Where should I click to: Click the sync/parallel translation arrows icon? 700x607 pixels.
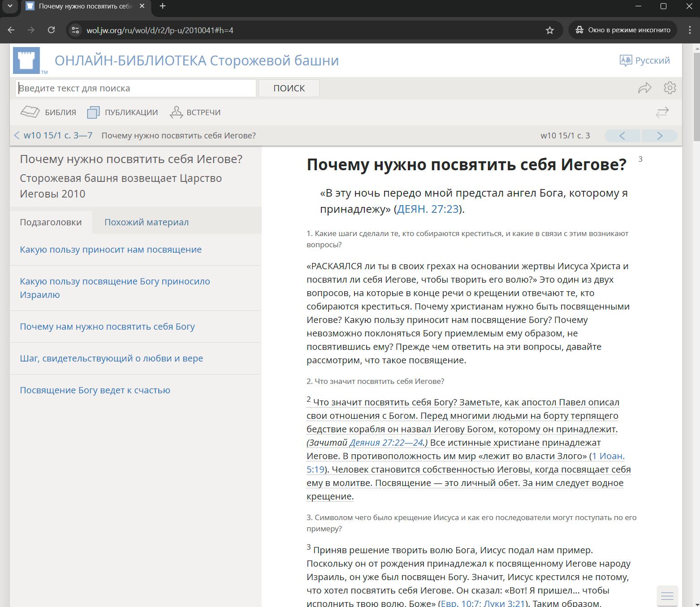click(x=662, y=112)
